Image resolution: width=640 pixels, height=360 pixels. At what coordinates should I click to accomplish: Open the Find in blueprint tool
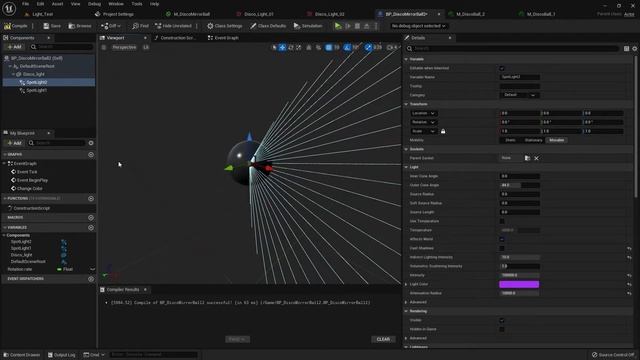[x=140, y=26]
